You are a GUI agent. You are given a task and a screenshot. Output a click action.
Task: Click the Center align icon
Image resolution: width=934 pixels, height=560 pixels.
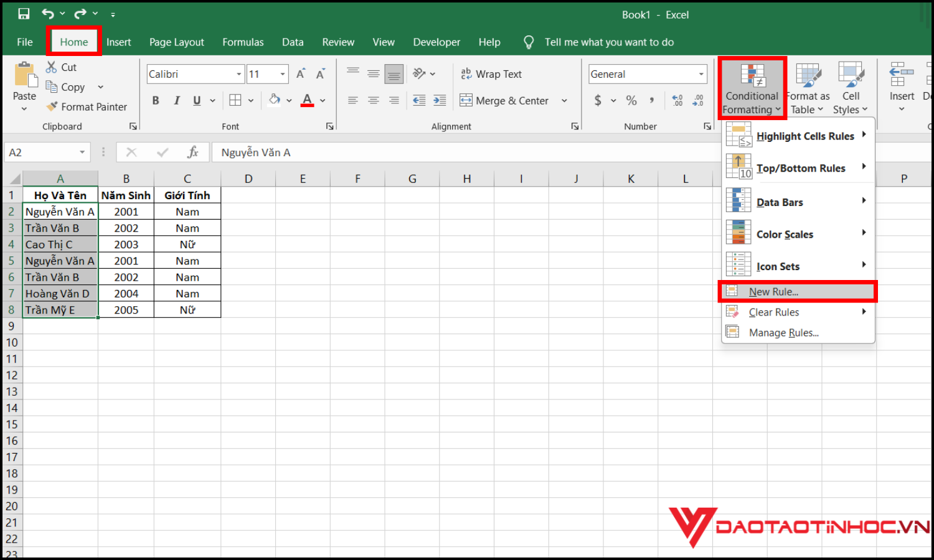(374, 100)
